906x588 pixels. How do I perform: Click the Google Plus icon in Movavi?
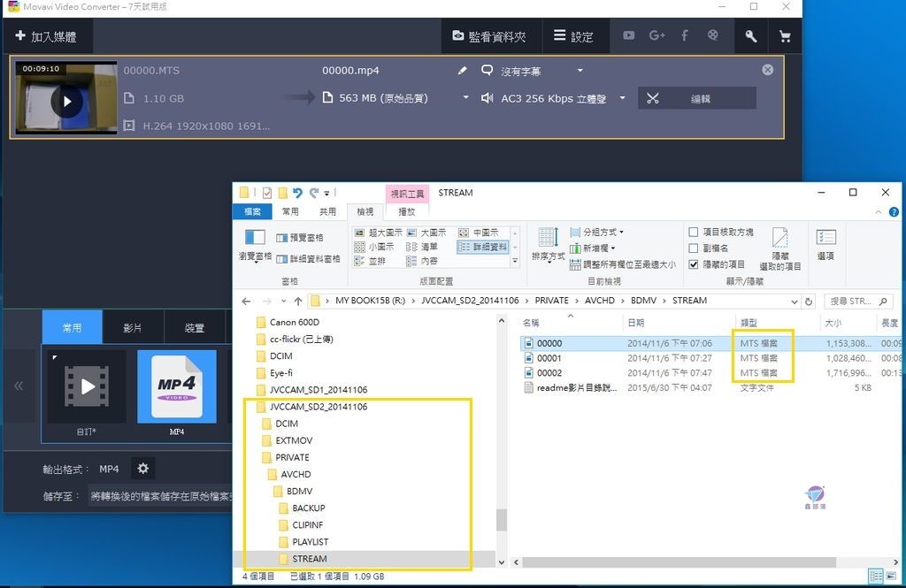[x=657, y=36]
